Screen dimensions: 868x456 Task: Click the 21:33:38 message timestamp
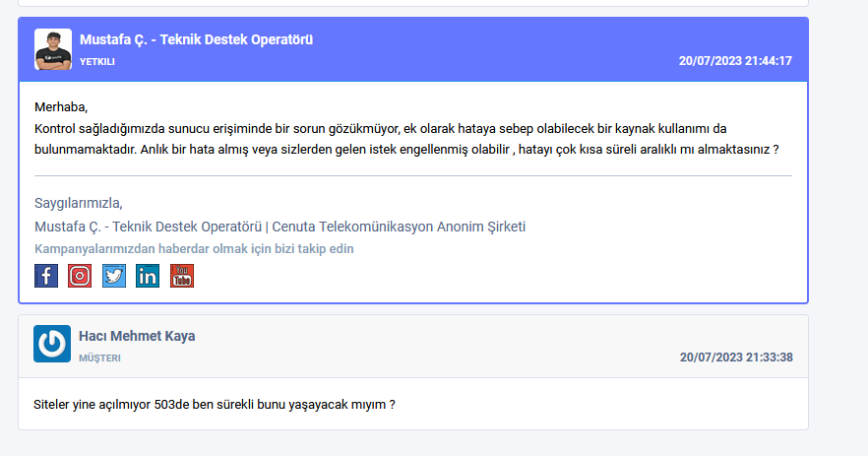[x=736, y=358]
